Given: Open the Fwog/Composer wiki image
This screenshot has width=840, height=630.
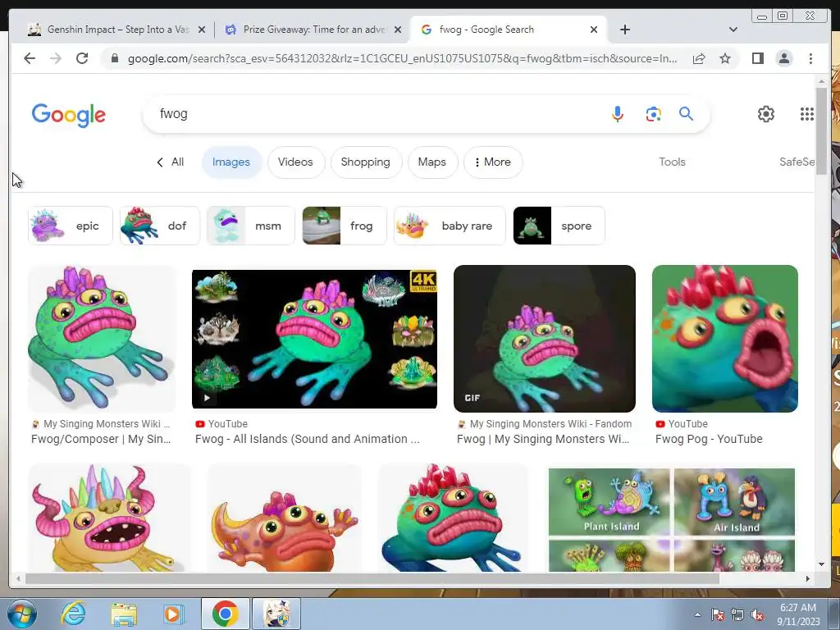Looking at the screenshot, I should tap(102, 339).
